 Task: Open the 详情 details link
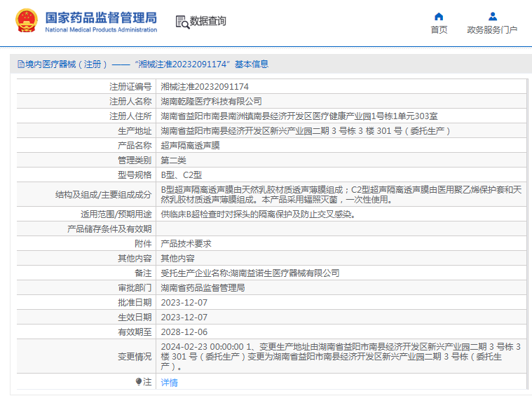click(x=169, y=383)
